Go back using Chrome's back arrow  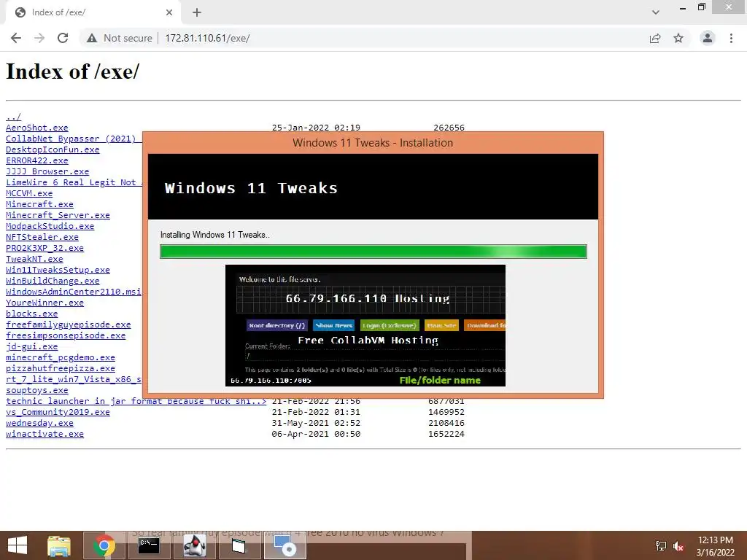coord(16,38)
